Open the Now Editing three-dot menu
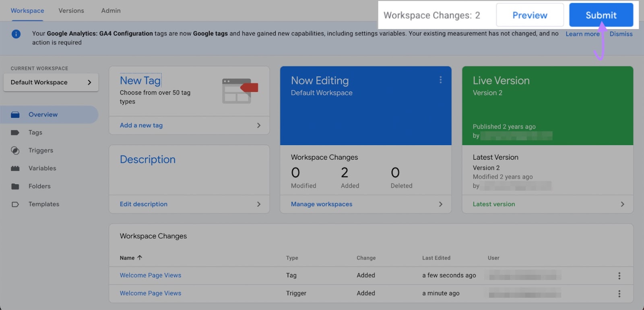Screen dimensions: 644x310 pos(441,80)
